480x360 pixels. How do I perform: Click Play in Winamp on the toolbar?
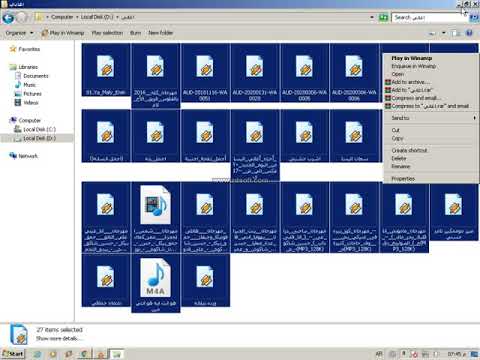pos(63,33)
